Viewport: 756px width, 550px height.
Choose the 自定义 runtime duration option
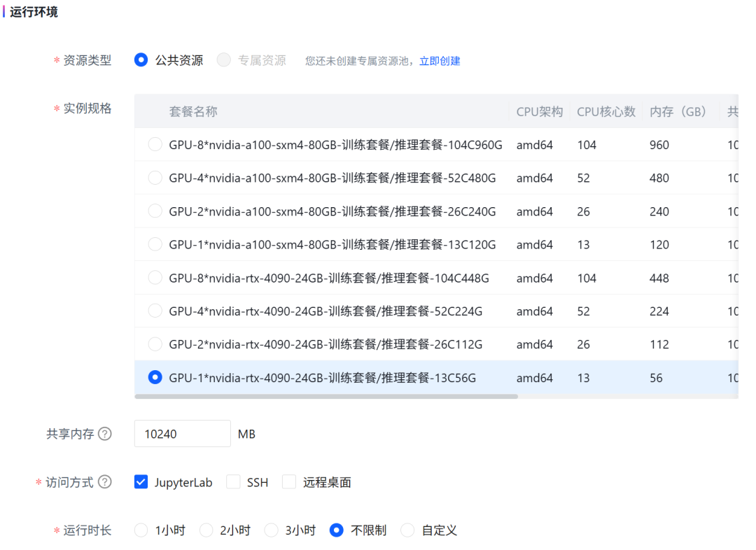tap(407, 530)
